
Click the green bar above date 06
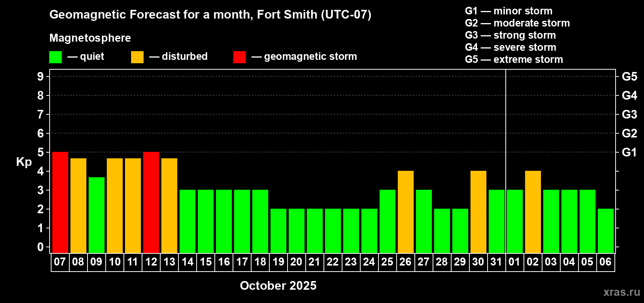606,231
